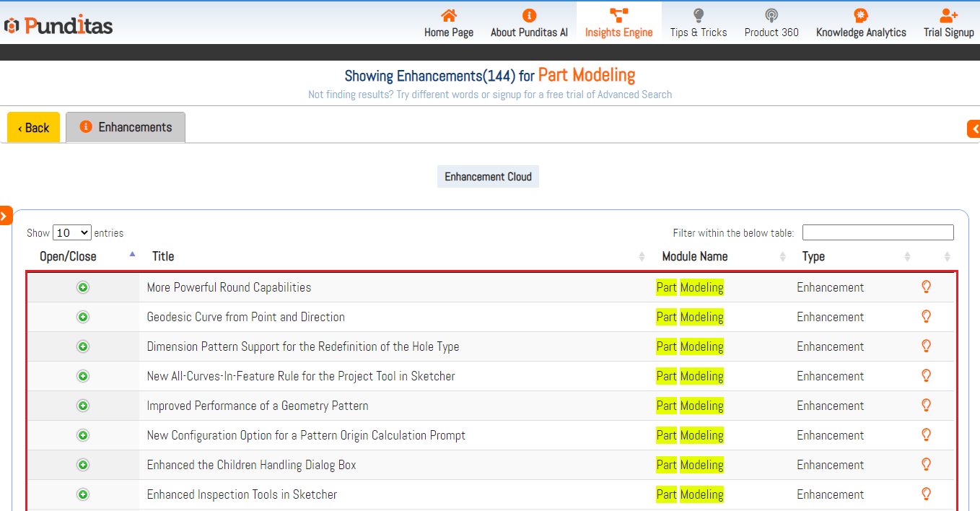Click lightbulb icon for Children Handling Dialog Box row

927,464
